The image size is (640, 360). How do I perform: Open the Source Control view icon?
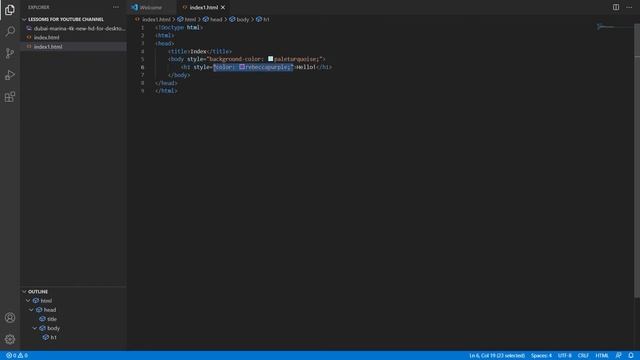point(10,53)
